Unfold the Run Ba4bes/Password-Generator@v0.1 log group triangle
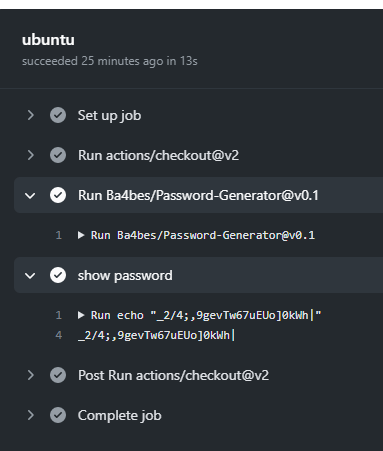The image size is (383, 451). [81, 235]
